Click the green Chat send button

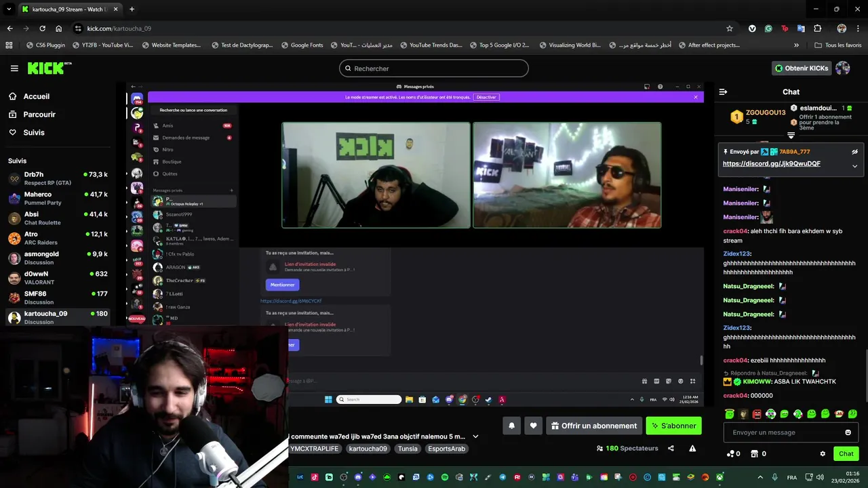pos(846,454)
